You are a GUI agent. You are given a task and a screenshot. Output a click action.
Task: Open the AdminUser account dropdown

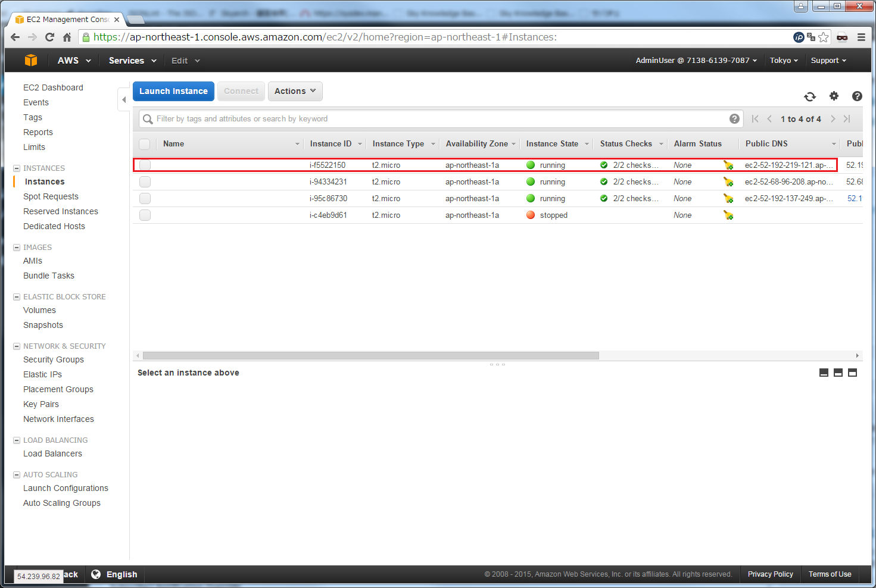point(696,61)
